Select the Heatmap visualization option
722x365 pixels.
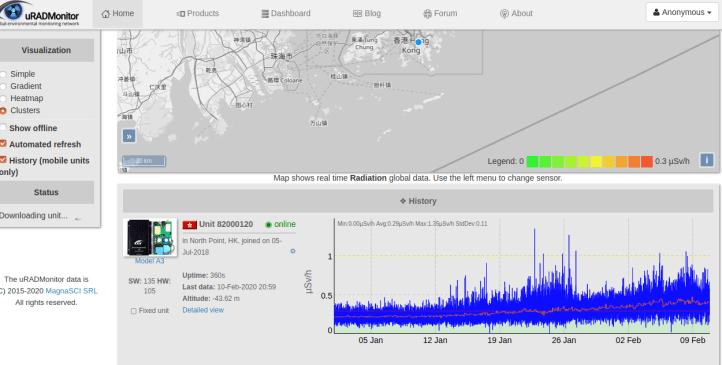point(3,98)
